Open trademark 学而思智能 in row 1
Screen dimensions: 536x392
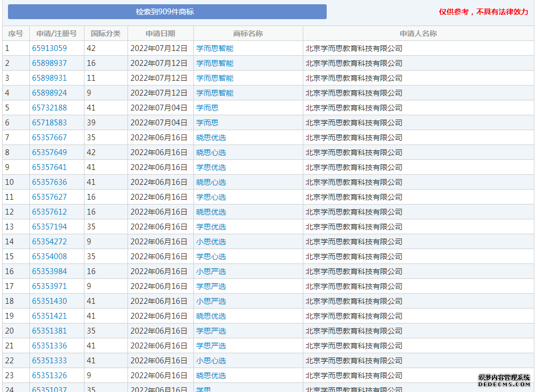(x=215, y=48)
